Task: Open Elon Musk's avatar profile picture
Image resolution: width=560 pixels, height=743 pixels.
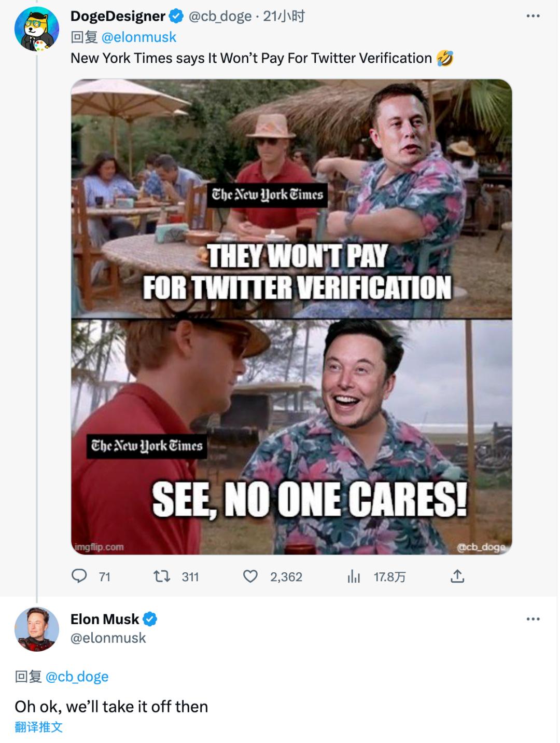Action: coord(36,628)
